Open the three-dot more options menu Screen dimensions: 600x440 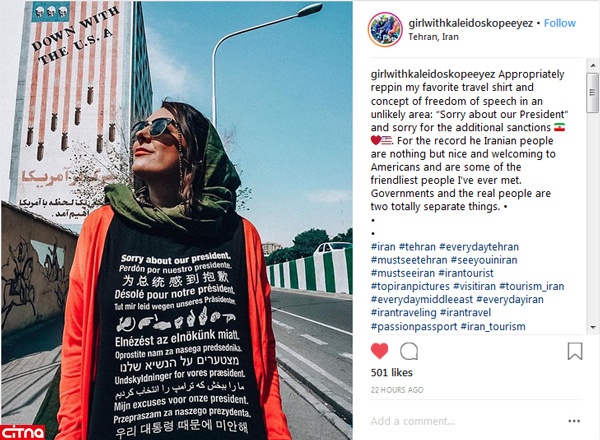[x=574, y=421]
